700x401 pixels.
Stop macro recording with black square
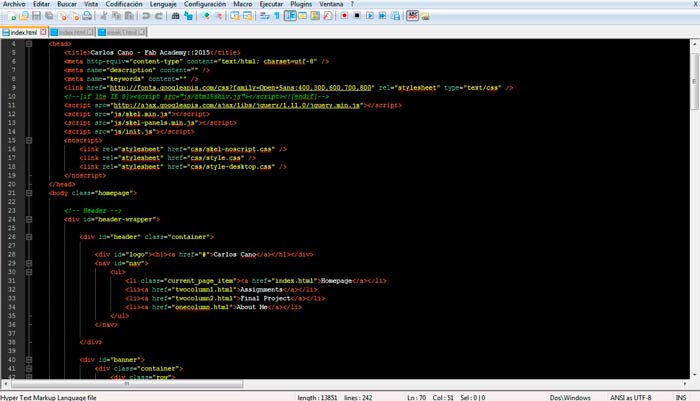357,16
